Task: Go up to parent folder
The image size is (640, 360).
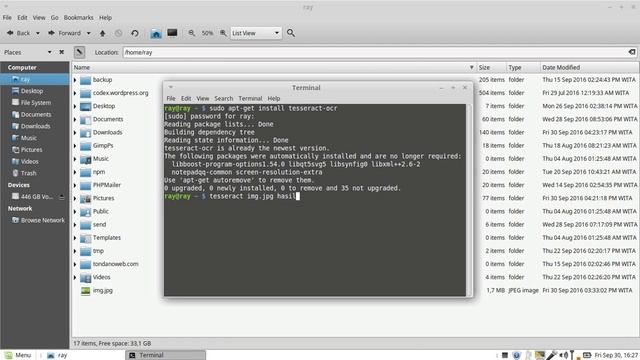Action: (x=102, y=33)
